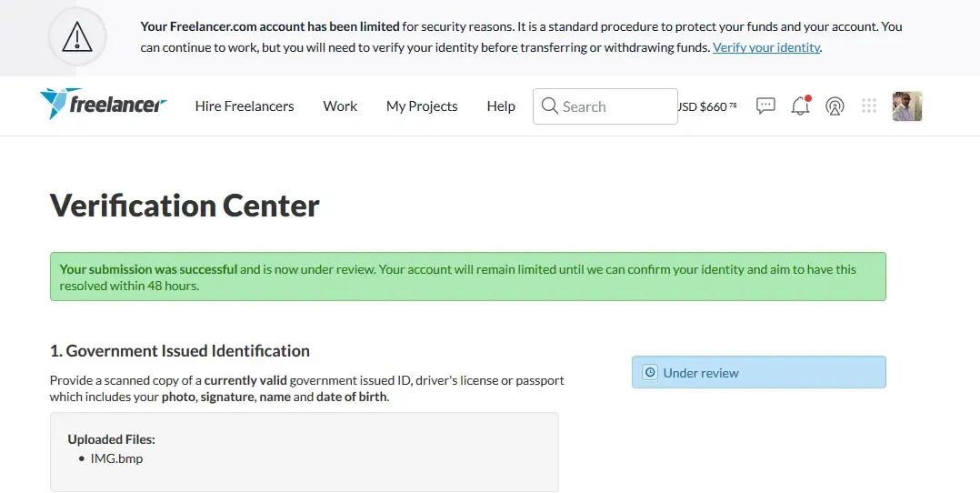Viewport: 980px width, 493px height.
Task: Go to the Freelancer logo home
Action: [104, 106]
